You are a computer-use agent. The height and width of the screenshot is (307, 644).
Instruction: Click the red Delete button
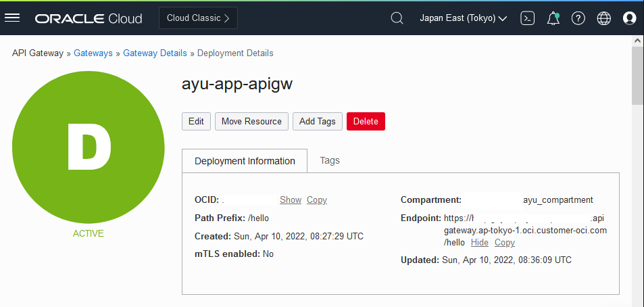click(x=366, y=121)
